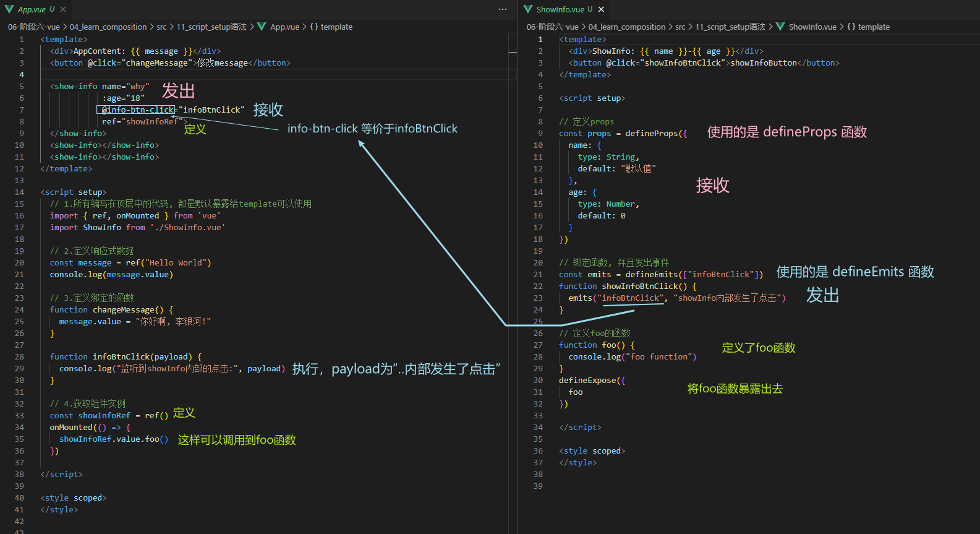980x534 pixels.
Task: Click 'defineProps' in ShowInfo.vue
Action: click(651, 133)
